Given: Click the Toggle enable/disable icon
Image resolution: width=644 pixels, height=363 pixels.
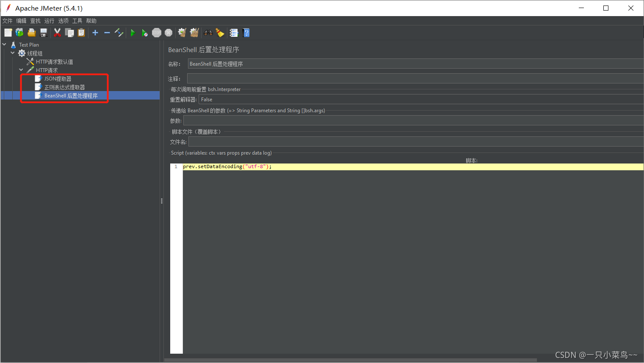Looking at the screenshot, I should 119,33.
